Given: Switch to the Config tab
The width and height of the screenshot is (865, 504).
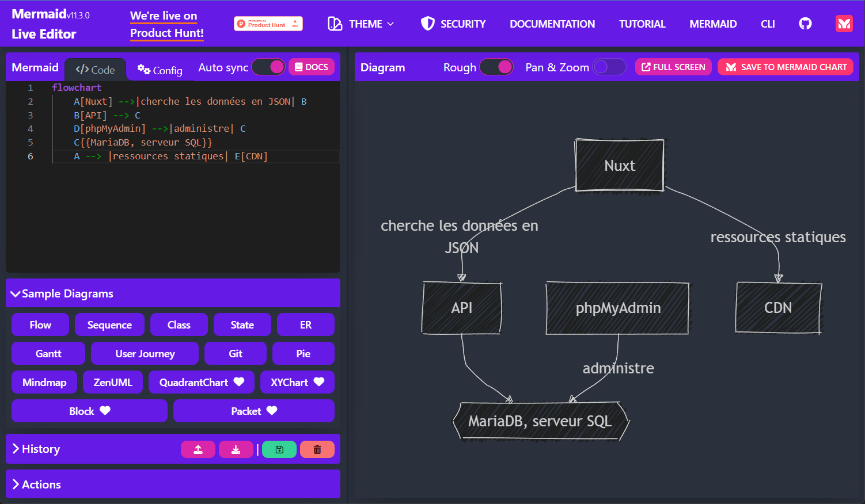Looking at the screenshot, I should (x=160, y=70).
